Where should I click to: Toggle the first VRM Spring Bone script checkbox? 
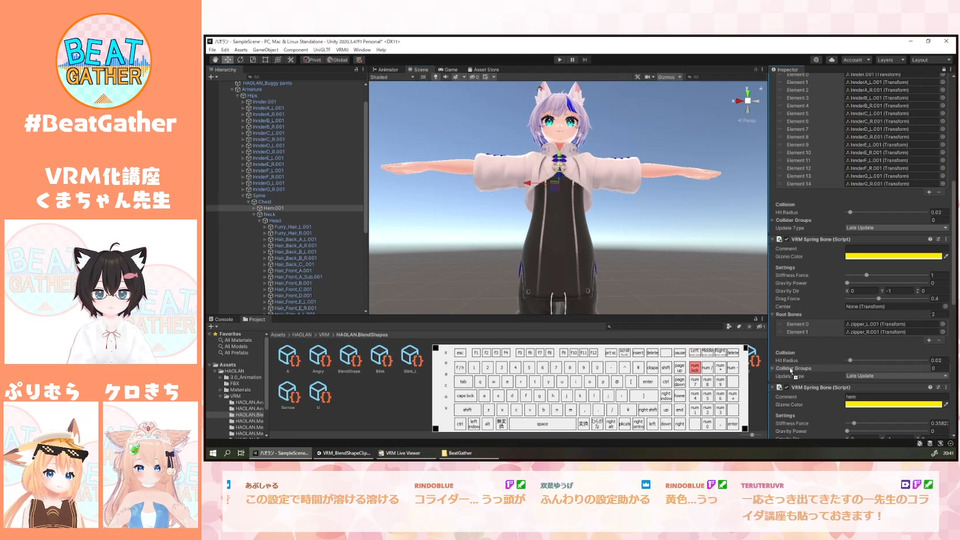tap(787, 239)
